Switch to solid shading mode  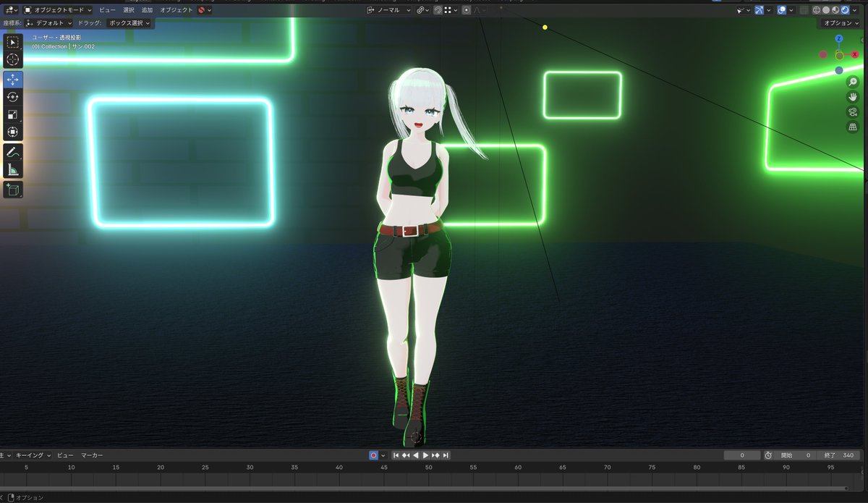point(826,10)
